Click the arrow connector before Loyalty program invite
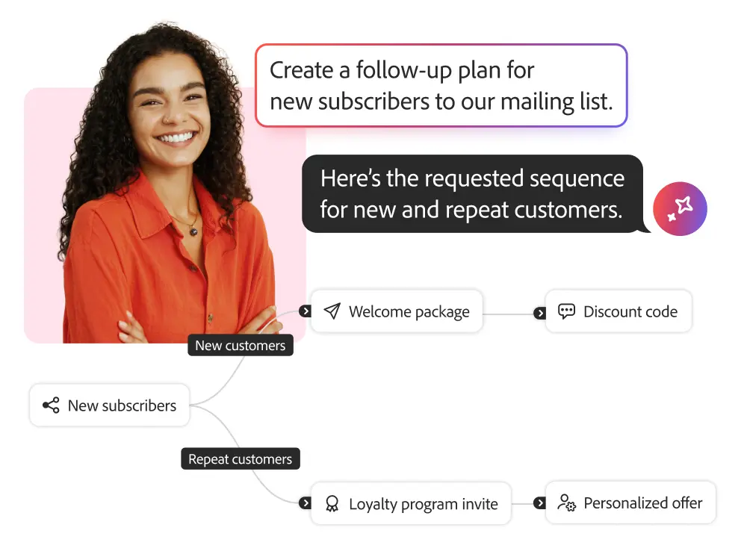Viewport: 747px width, 560px height. click(305, 503)
